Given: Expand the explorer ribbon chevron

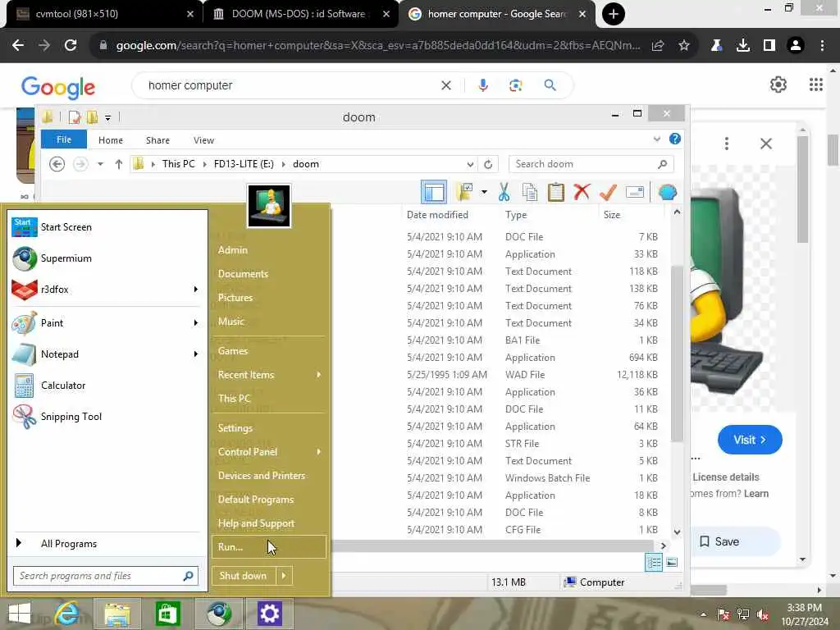Looking at the screenshot, I should coord(657,139).
